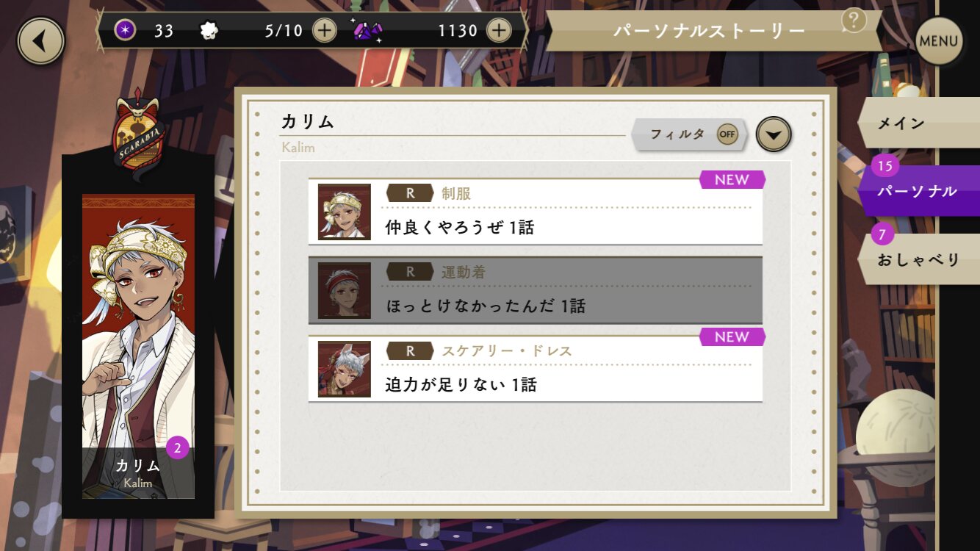The height and width of the screenshot is (551, 980).
Task: Tap the Scarabia dorm emblem
Action: [139, 131]
